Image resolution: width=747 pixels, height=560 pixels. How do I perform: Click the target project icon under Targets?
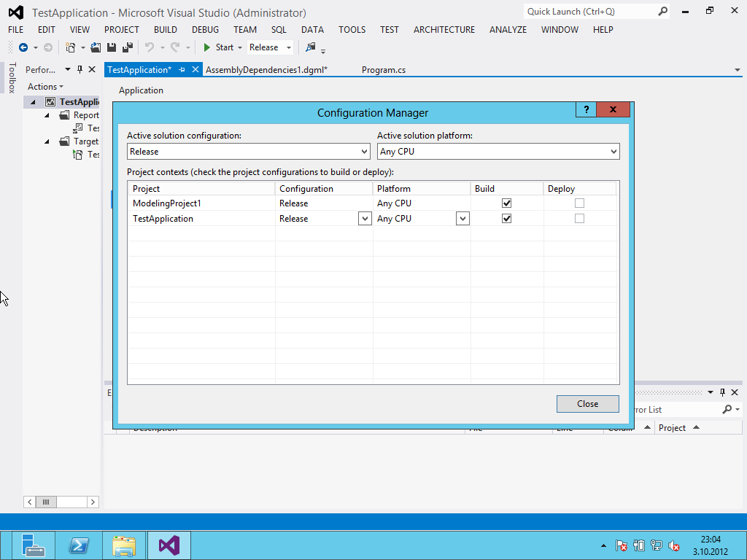(77, 155)
